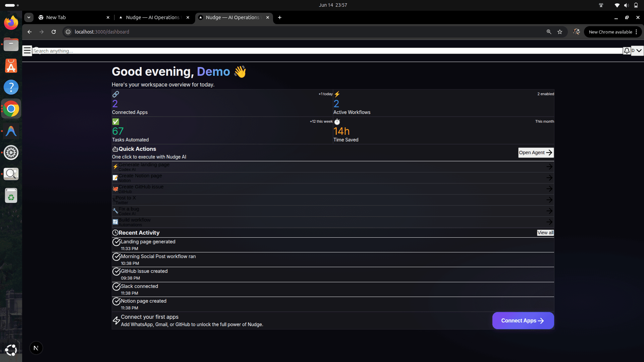Focus the Search anything field
Viewport: 644px width, 362px height.
(x=327, y=51)
